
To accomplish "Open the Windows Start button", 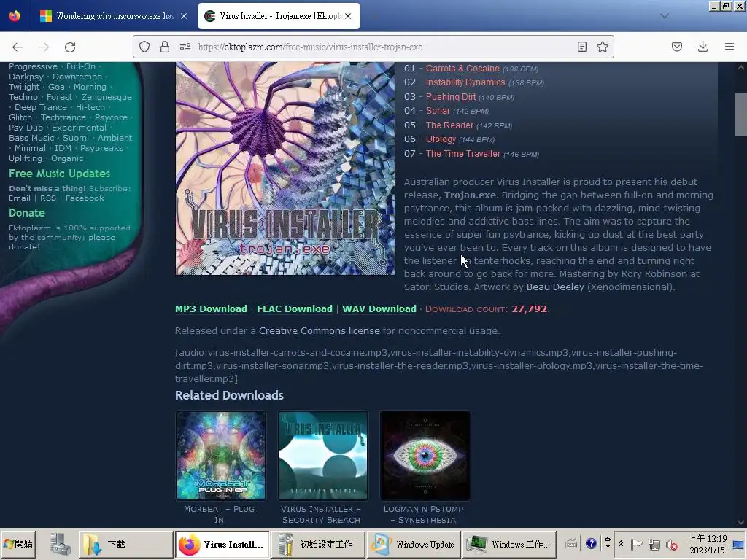I will click(x=18, y=544).
